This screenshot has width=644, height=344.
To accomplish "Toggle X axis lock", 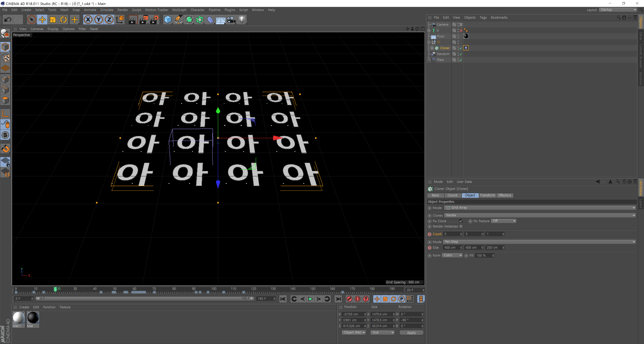I will click(88, 19).
